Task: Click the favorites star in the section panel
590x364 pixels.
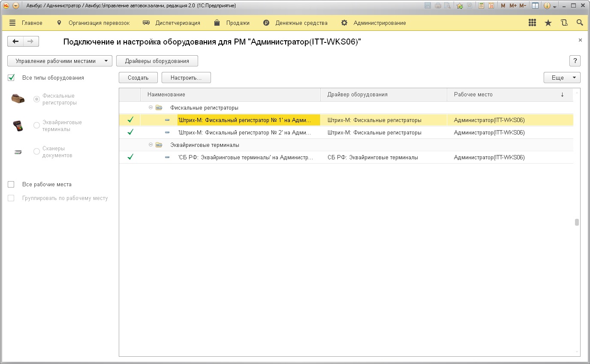Action: pos(548,23)
